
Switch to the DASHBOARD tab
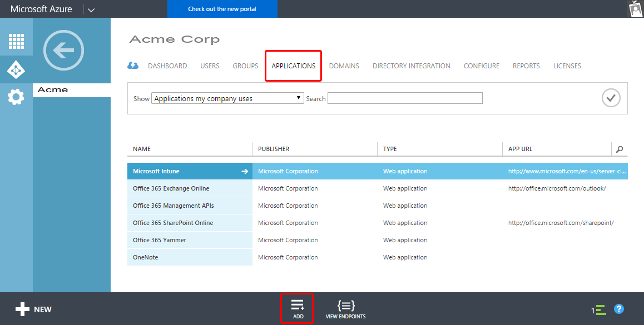click(167, 66)
